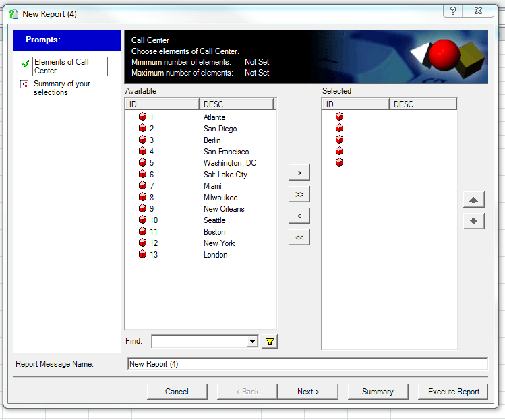Viewport: 505px width, 420px height.
Task: Click the Report Message Name text field
Action: pos(307,364)
